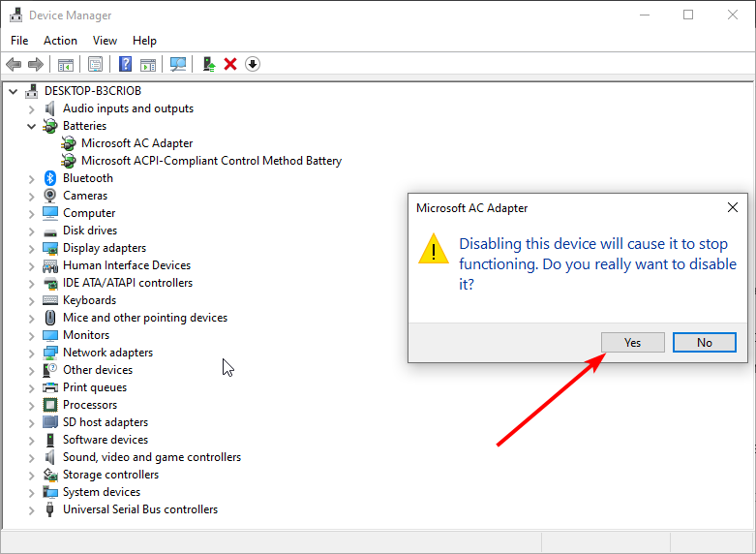The image size is (756, 554).
Task: Scan for hardware changes monitor icon
Action: point(178,64)
